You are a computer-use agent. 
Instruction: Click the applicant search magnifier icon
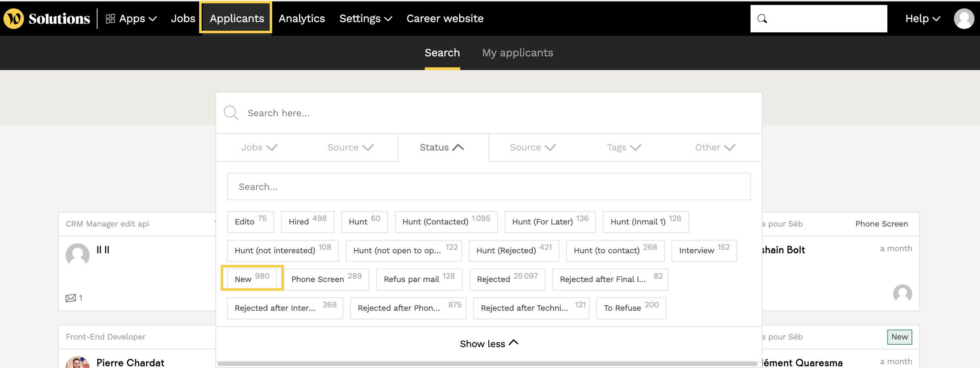[x=231, y=113]
